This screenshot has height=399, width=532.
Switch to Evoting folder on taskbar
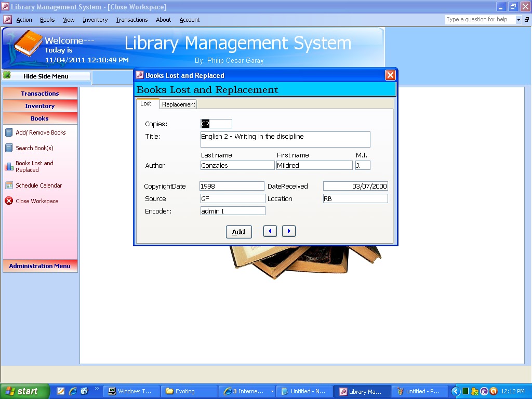[x=188, y=391]
